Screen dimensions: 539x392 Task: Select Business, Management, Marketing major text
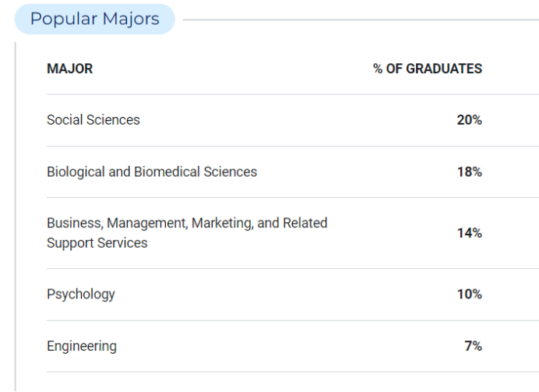point(187,223)
